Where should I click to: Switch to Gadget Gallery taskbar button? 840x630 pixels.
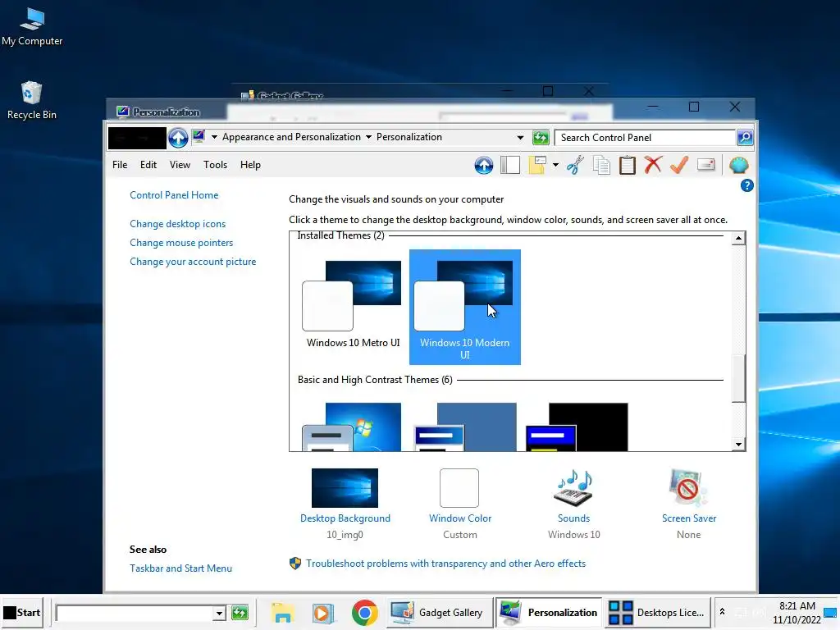438,612
